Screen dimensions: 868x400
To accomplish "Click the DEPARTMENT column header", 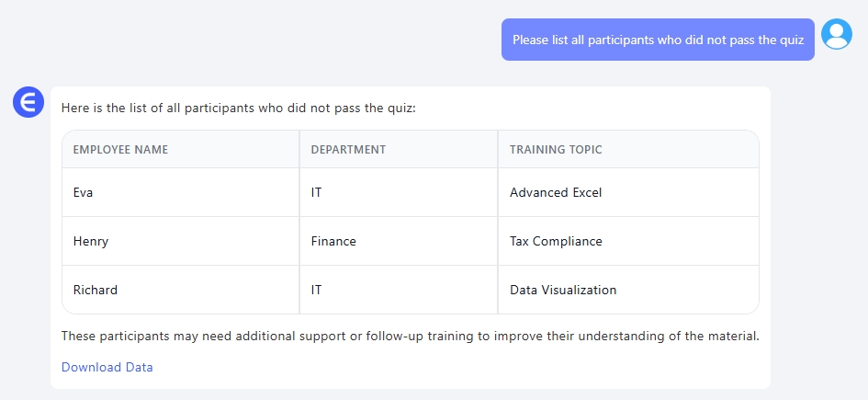I will 348,150.
